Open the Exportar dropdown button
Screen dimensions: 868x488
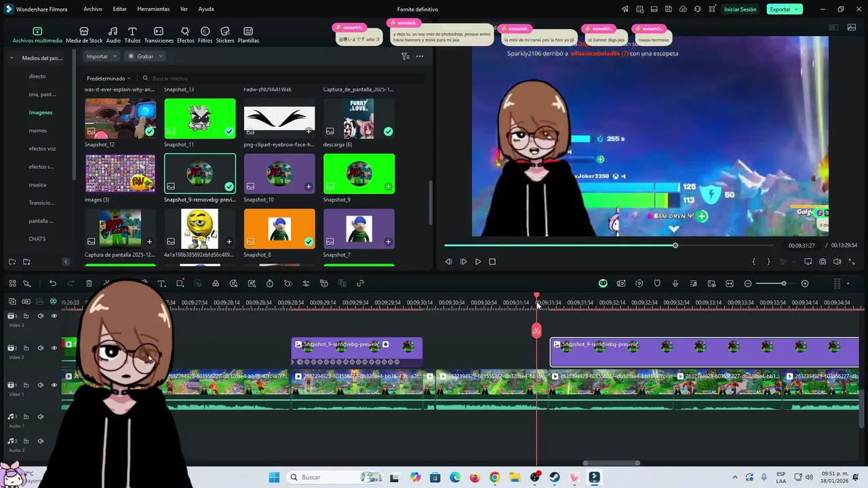[785, 9]
